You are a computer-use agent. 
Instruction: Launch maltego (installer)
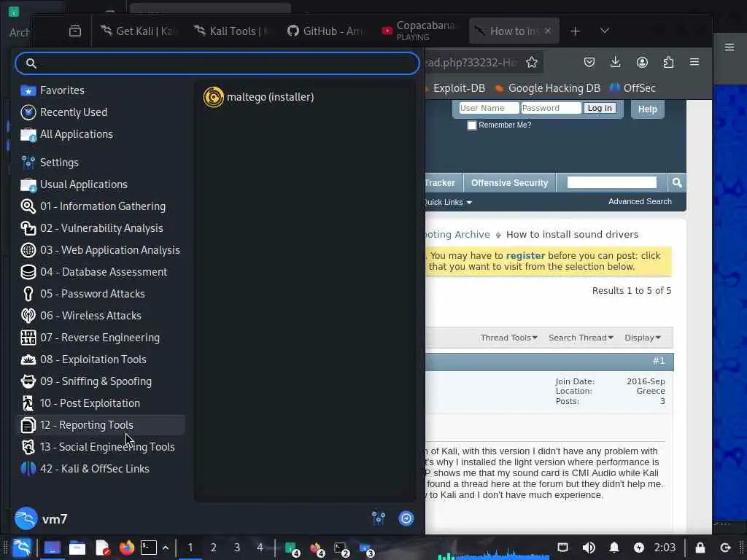coord(259,97)
